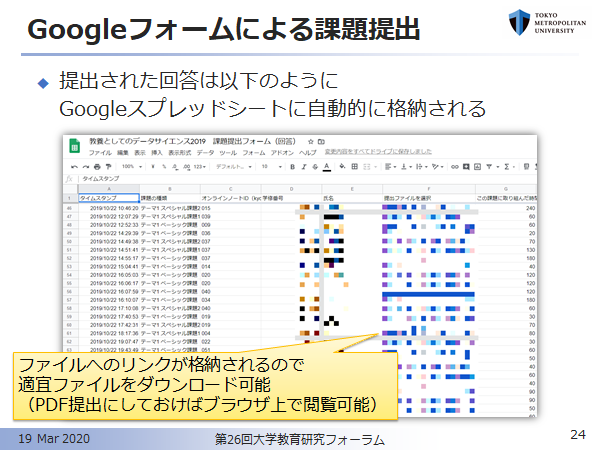Select row 50 header
The width and height of the screenshot is (600, 450).
(70, 242)
